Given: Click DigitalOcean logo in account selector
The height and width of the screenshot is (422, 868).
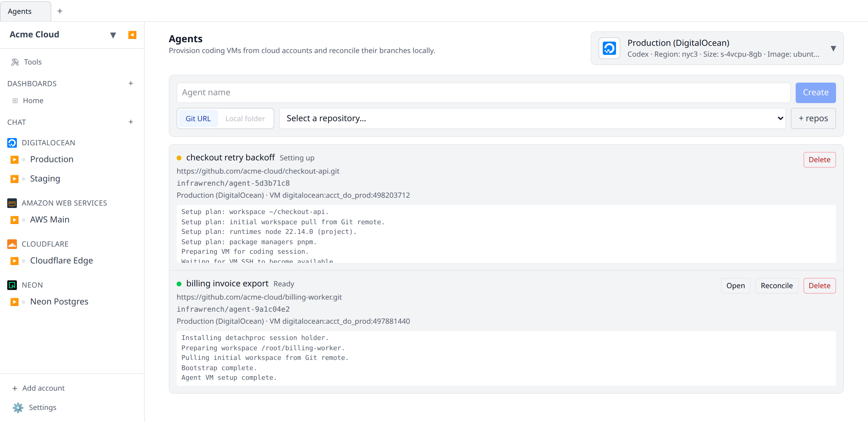Looking at the screenshot, I should tap(609, 48).
